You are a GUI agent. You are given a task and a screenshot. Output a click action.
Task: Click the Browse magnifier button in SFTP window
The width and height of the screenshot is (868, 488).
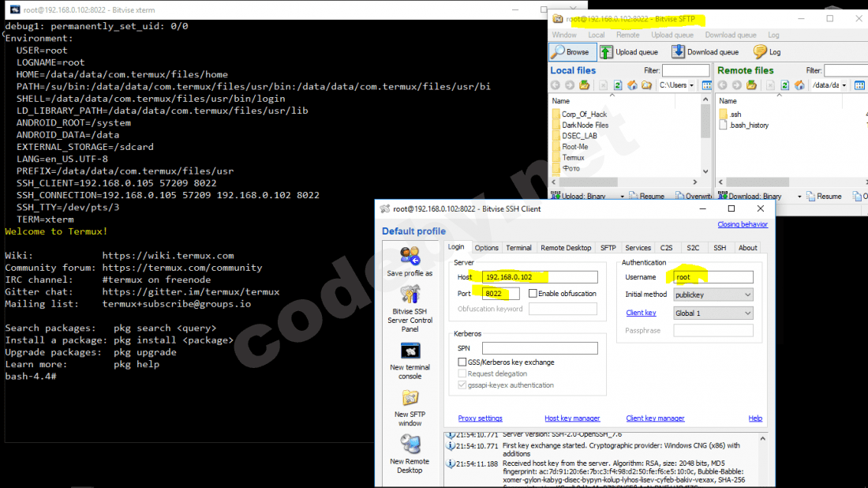coord(572,52)
